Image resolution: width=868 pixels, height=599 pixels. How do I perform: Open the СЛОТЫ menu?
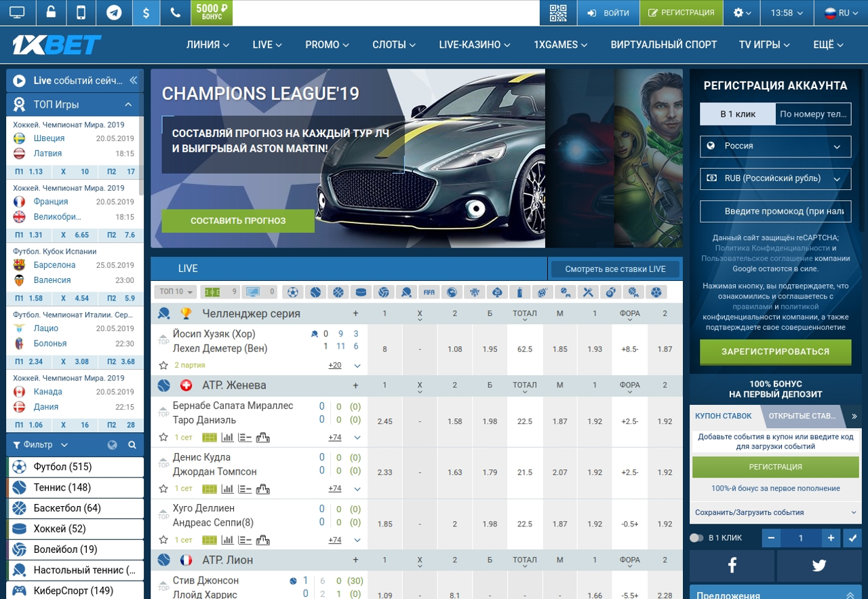(394, 45)
